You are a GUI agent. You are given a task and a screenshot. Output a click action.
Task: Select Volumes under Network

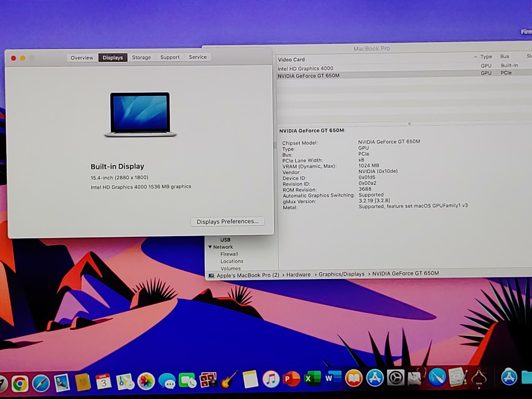point(230,269)
